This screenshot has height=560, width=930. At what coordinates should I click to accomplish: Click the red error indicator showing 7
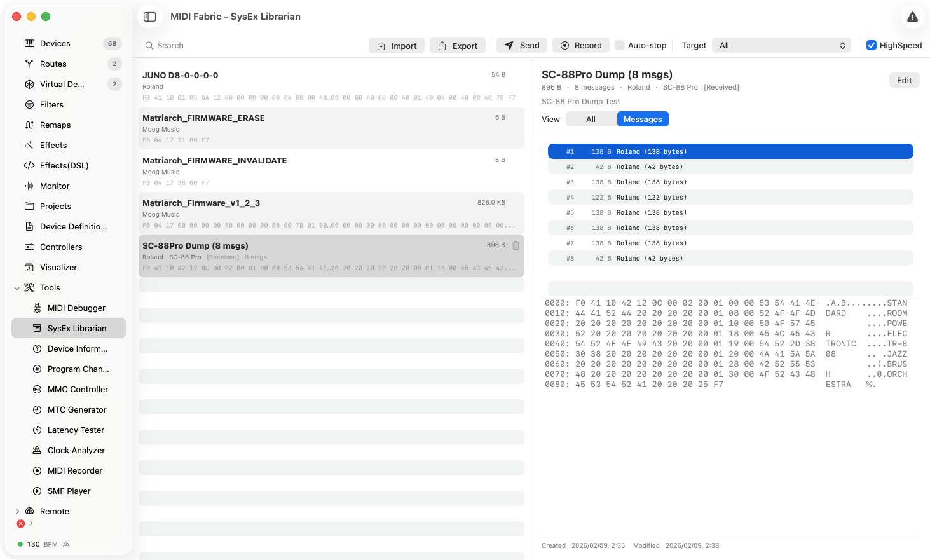20,523
